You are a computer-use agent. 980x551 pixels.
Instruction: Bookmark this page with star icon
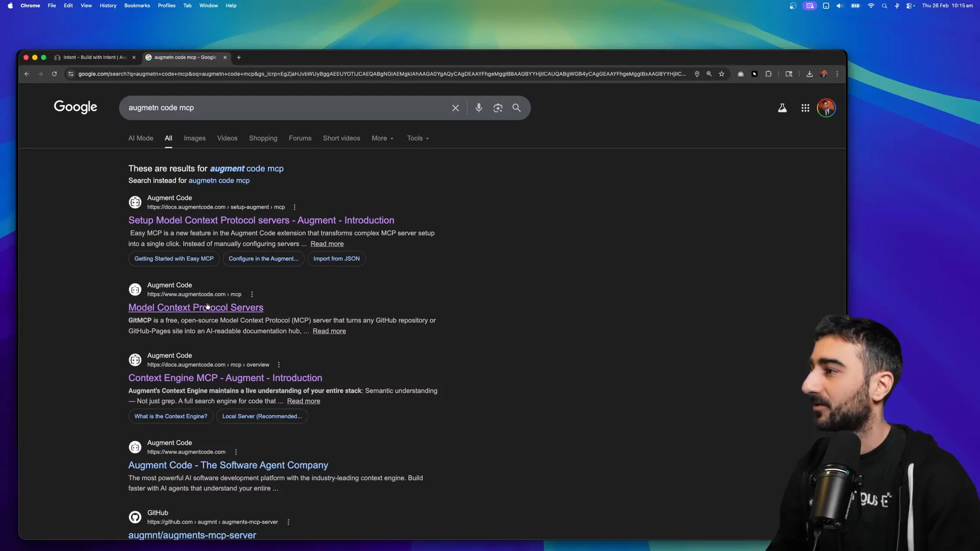click(x=721, y=74)
